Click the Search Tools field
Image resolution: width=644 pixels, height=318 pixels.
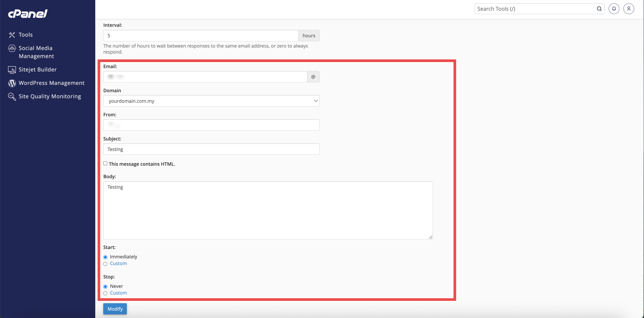click(x=535, y=9)
